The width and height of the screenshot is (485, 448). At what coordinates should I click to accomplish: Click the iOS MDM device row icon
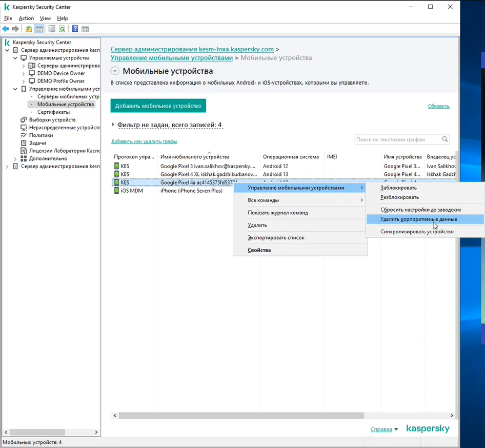pyautogui.click(x=116, y=191)
